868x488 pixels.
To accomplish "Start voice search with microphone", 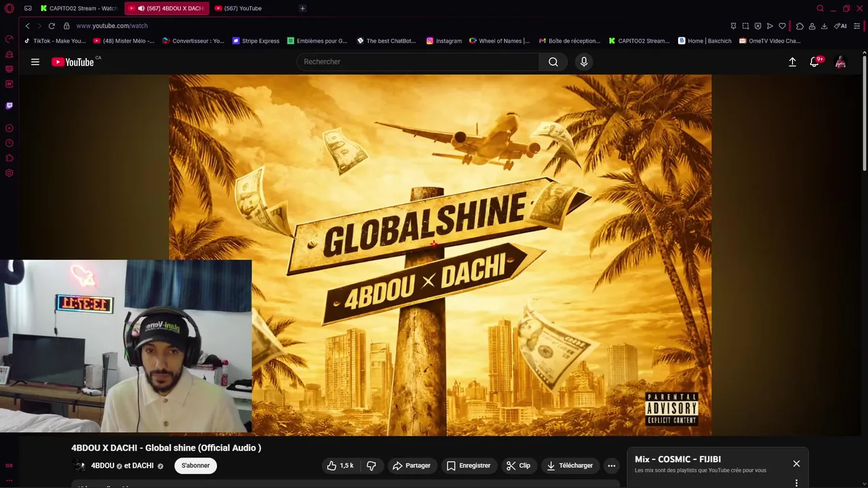I will coord(584,62).
